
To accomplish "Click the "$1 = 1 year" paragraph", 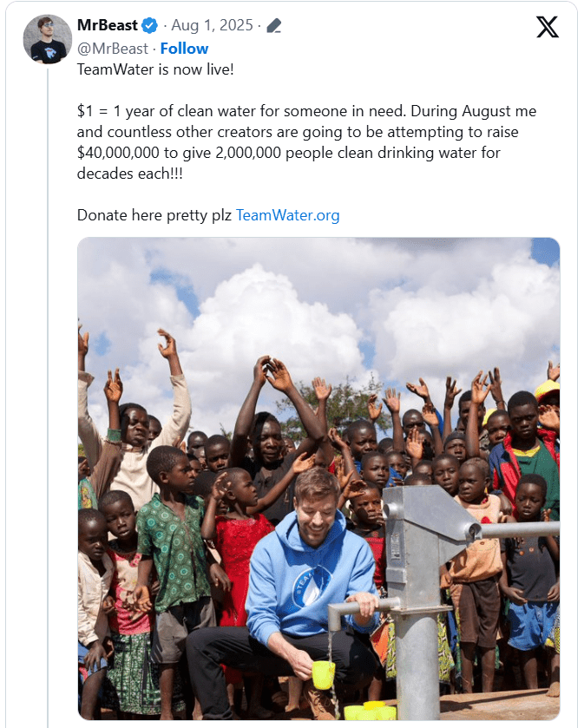I will (x=306, y=142).
